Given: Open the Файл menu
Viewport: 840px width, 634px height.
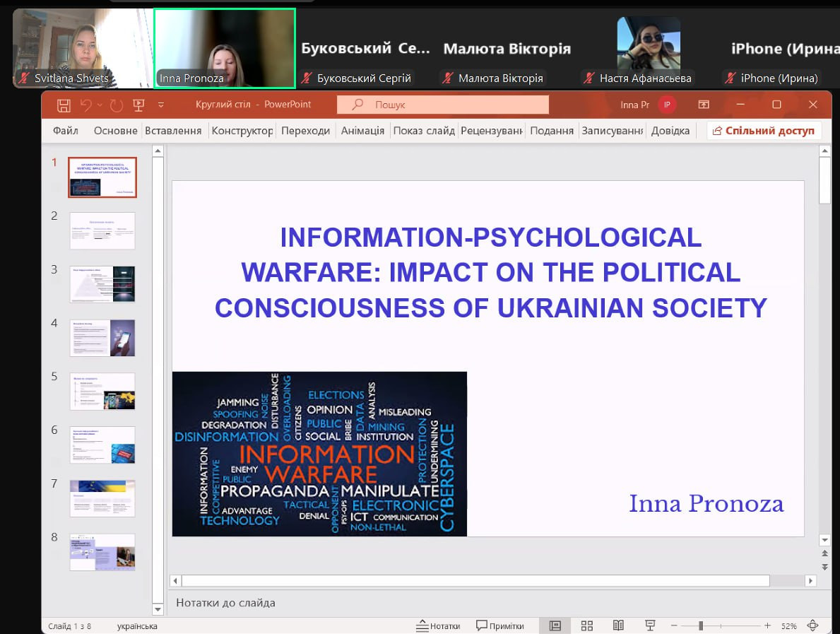Looking at the screenshot, I should click(x=65, y=131).
